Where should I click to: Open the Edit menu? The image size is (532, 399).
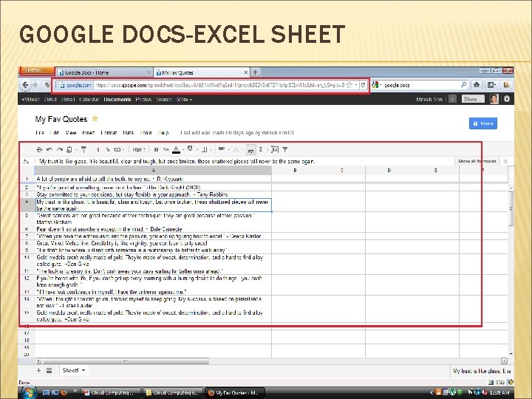coord(55,133)
